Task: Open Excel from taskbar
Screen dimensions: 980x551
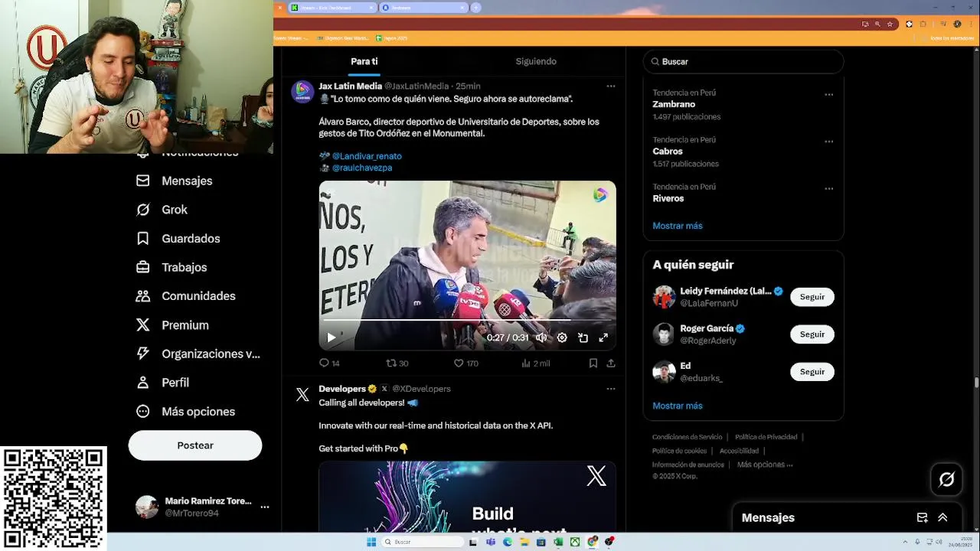Action: pyautogui.click(x=558, y=542)
